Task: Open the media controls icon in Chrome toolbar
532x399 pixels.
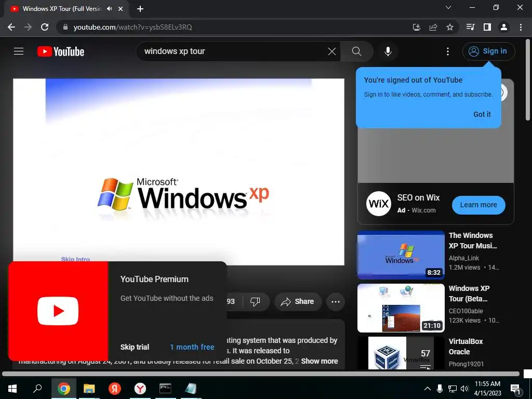Action: point(470,27)
